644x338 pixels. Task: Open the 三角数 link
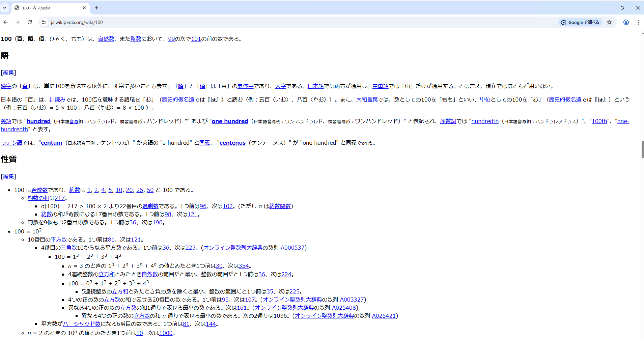(69, 248)
